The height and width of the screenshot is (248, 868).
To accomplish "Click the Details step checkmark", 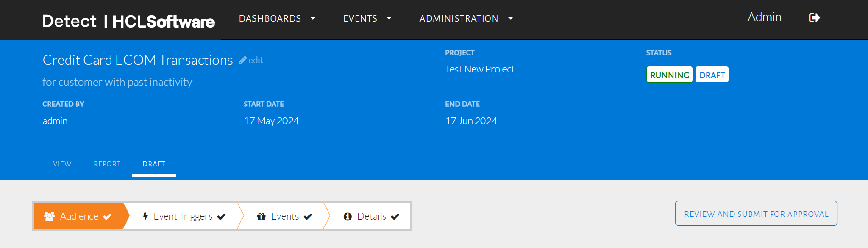I will click(395, 216).
